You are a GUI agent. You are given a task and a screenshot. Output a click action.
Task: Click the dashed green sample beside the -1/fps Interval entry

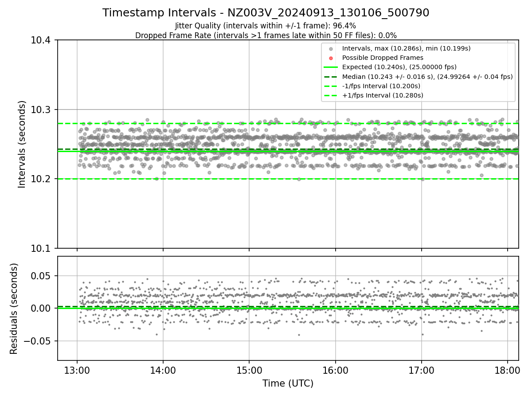331,86
